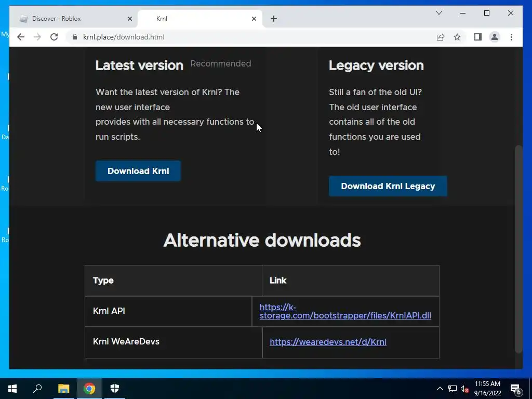Open the Chrome profile avatar menu

tap(495, 37)
